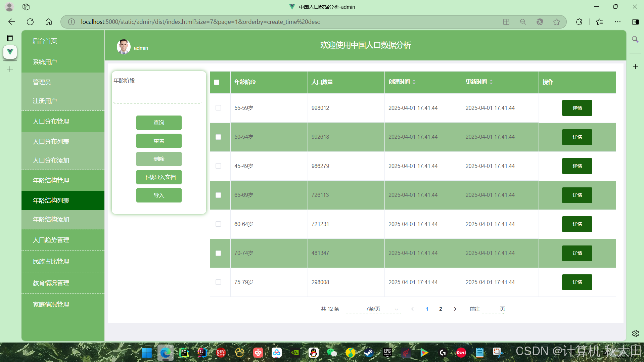The width and height of the screenshot is (644, 362).
Task: Click the 年龄阶段 search input field
Action: click(x=157, y=96)
